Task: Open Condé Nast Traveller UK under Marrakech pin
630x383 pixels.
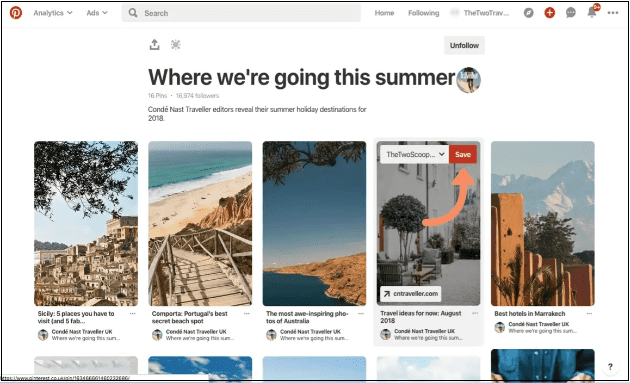Action: pyautogui.click(x=539, y=324)
